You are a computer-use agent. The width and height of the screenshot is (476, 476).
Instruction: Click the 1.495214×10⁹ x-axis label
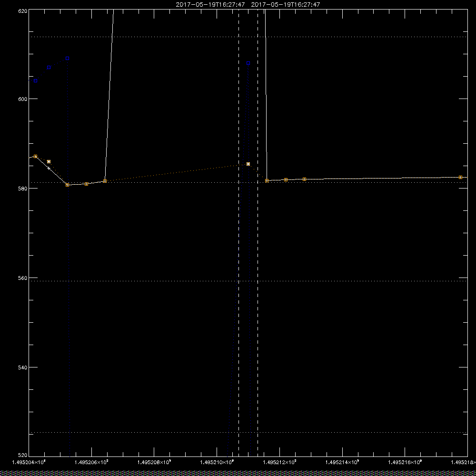[342, 462]
